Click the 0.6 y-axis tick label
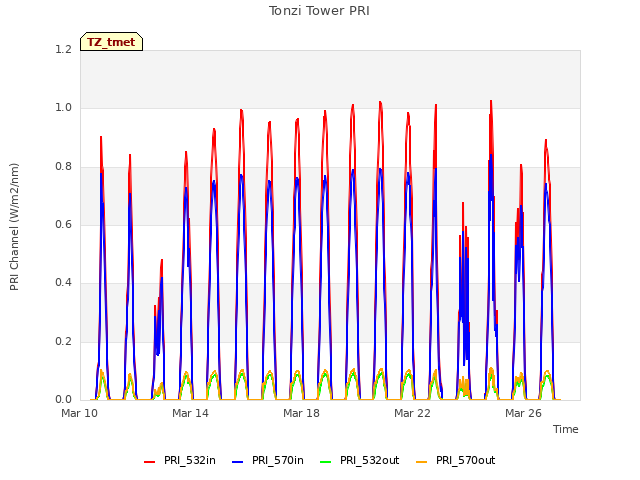 [x=64, y=225]
